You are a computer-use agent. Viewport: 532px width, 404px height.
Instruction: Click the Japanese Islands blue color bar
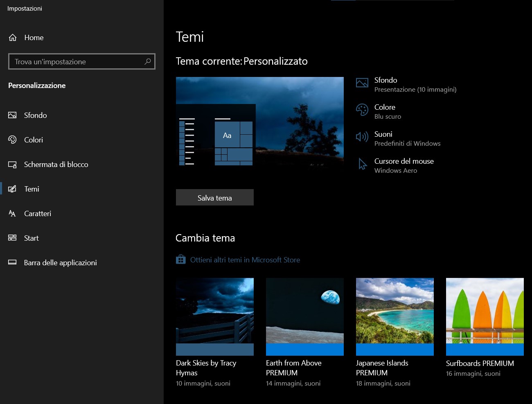[395, 350]
